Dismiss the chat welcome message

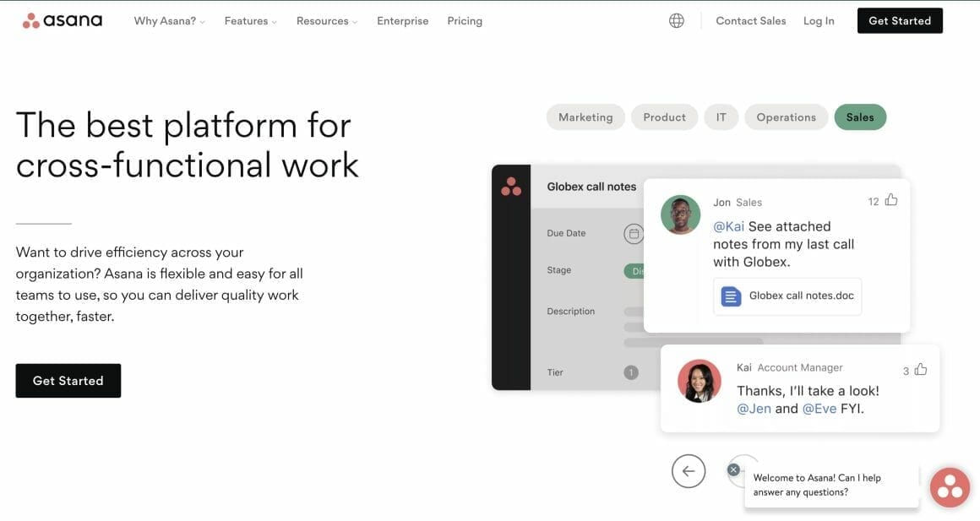[734, 469]
